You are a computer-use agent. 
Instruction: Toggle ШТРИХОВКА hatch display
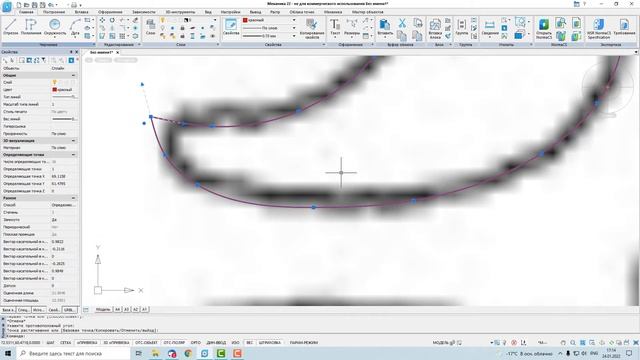270,343
